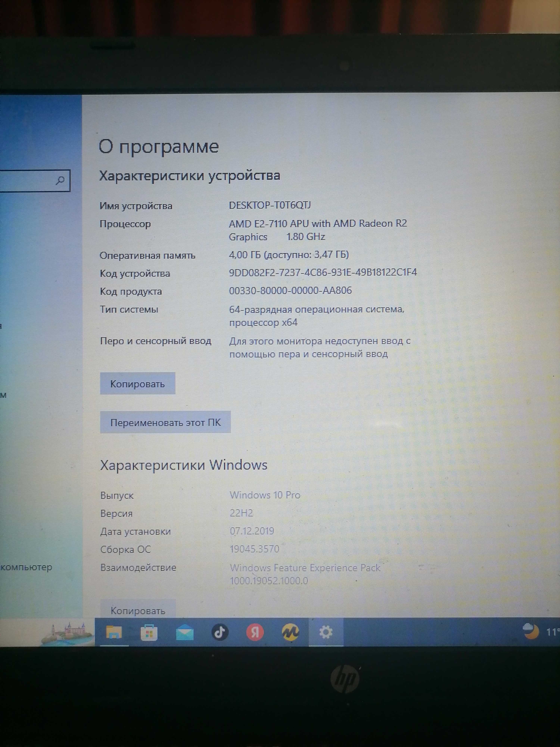Click product ID 00330-80000-00000-AA806
Viewport: 560px width, 747px height.
tap(290, 290)
